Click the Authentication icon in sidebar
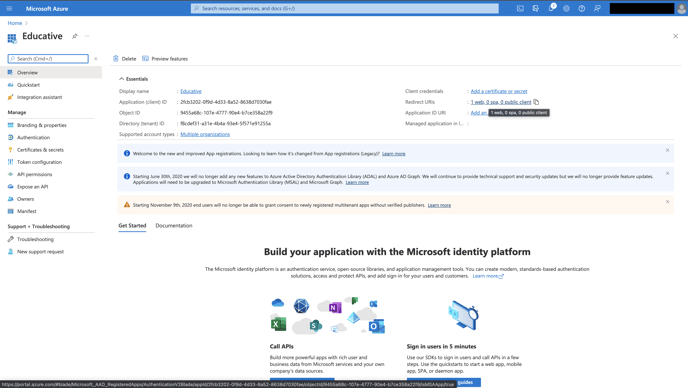 [11, 137]
